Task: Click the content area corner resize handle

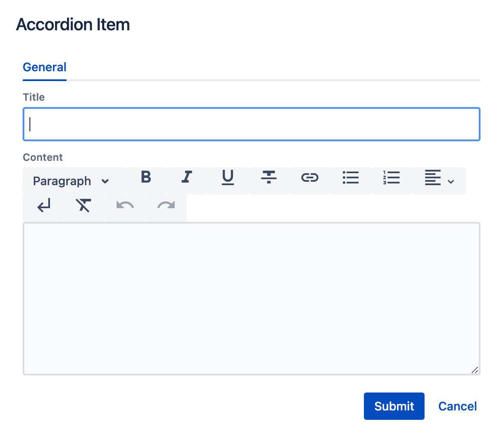Action: (475, 370)
